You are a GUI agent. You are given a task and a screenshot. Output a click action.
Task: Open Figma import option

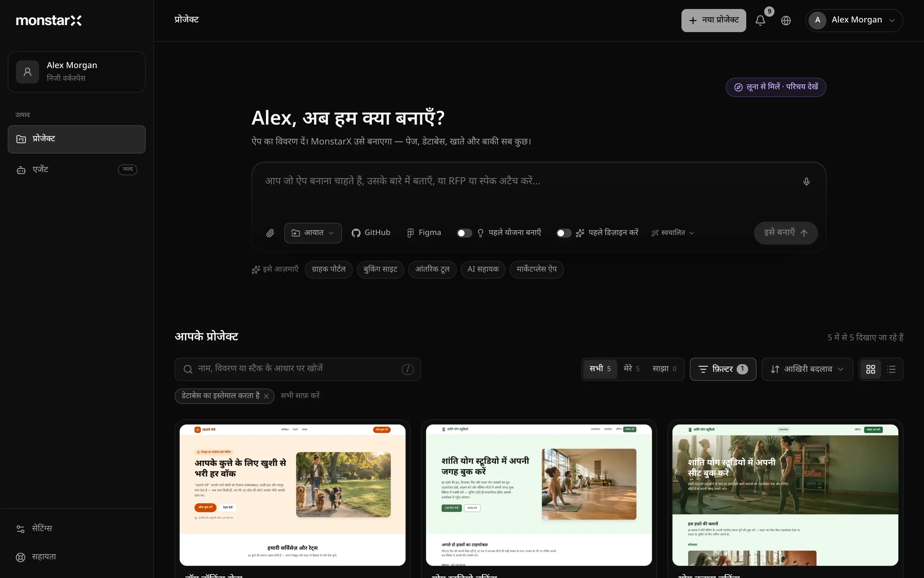(x=424, y=233)
